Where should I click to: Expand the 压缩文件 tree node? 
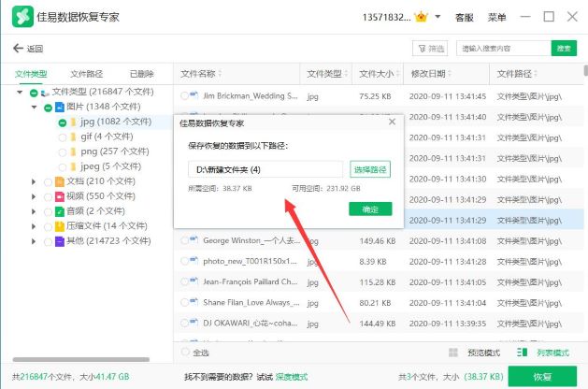pyautogui.click(x=34, y=226)
